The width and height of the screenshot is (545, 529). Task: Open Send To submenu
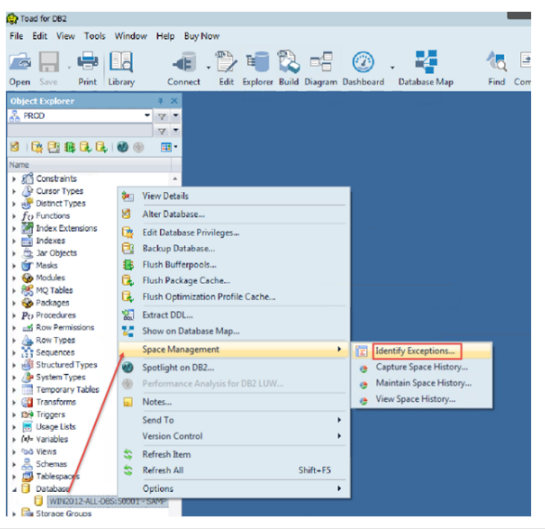point(234,420)
